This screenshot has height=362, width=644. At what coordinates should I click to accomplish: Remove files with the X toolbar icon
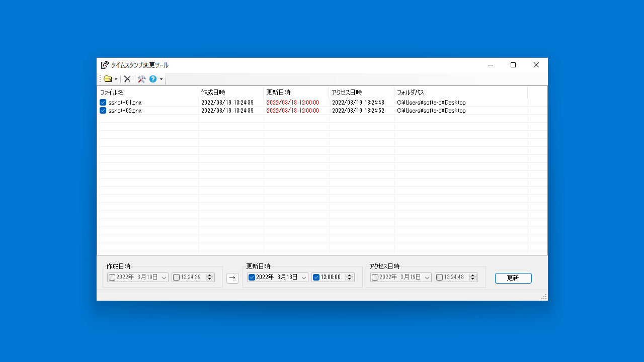click(127, 79)
